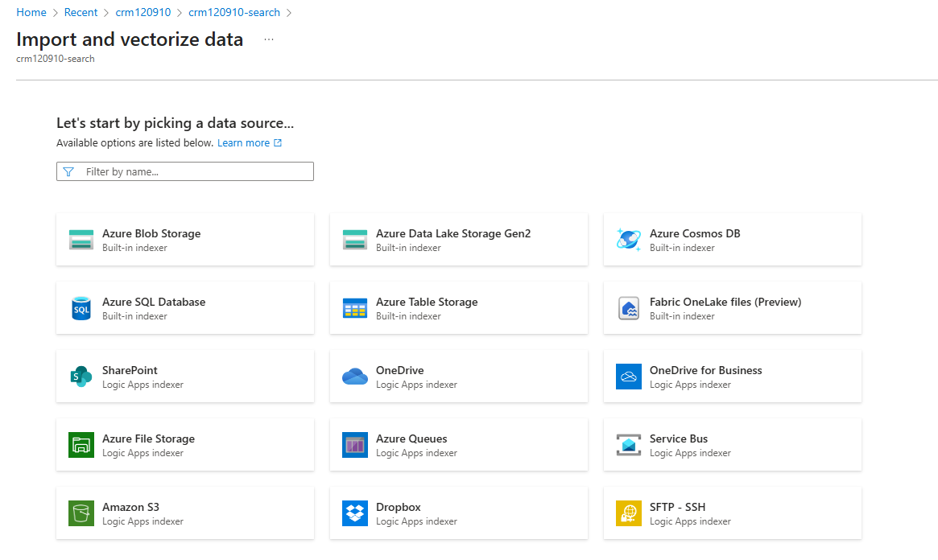
Task: Click the Fabric OneLake files icon
Action: (629, 308)
